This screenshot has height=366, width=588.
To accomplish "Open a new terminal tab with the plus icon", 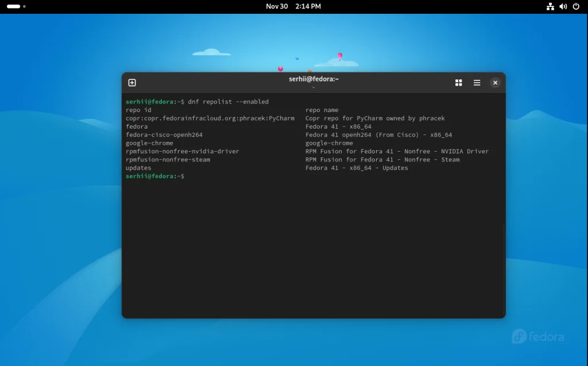I will (132, 82).
